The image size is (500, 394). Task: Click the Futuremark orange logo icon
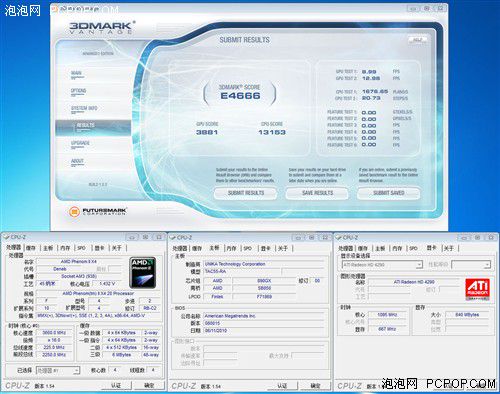click(74, 211)
